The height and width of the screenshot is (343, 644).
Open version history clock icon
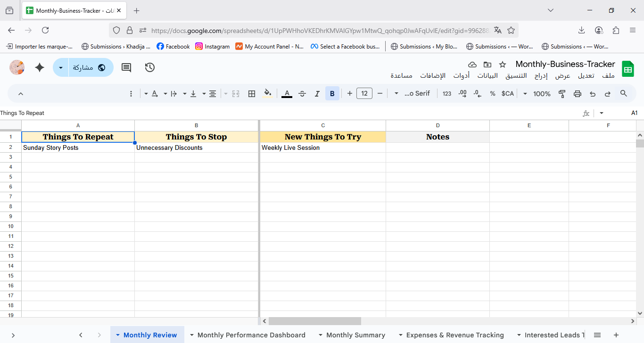(150, 67)
